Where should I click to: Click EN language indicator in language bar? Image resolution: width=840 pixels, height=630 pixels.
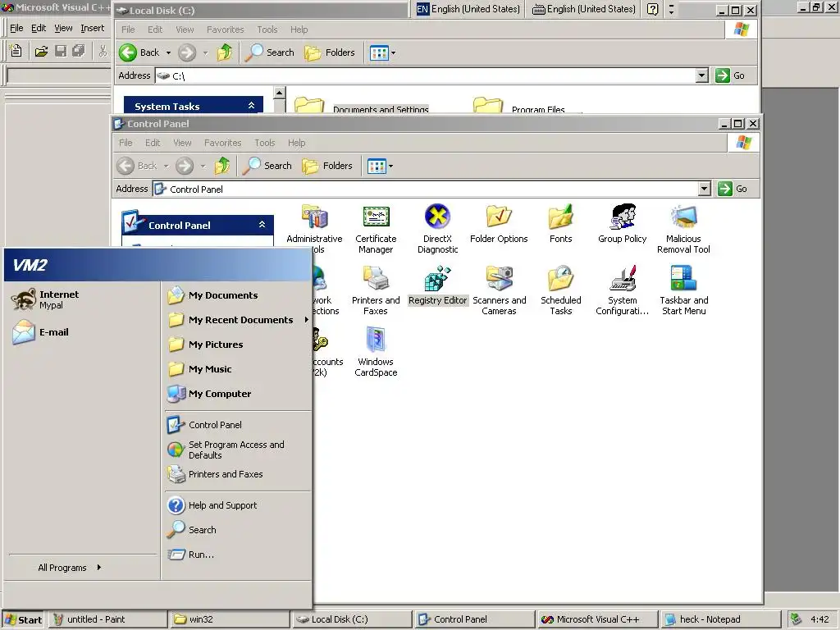coord(422,9)
